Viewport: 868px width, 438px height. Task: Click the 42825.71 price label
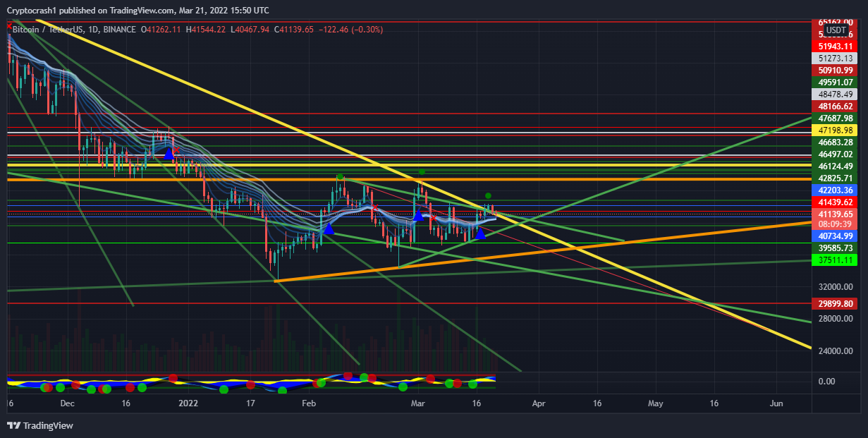coord(836,178)
